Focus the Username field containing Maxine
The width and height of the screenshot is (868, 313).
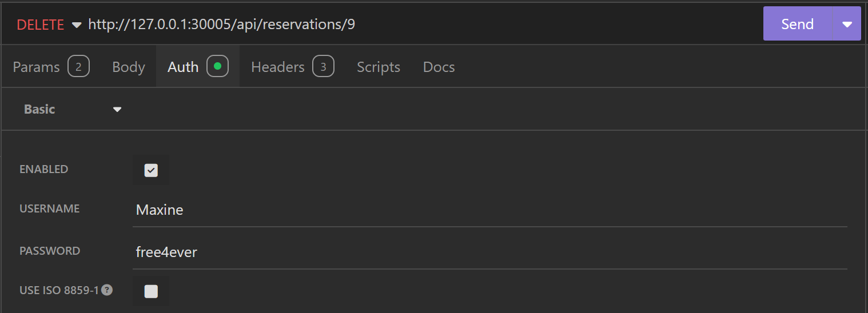(489, 210)
